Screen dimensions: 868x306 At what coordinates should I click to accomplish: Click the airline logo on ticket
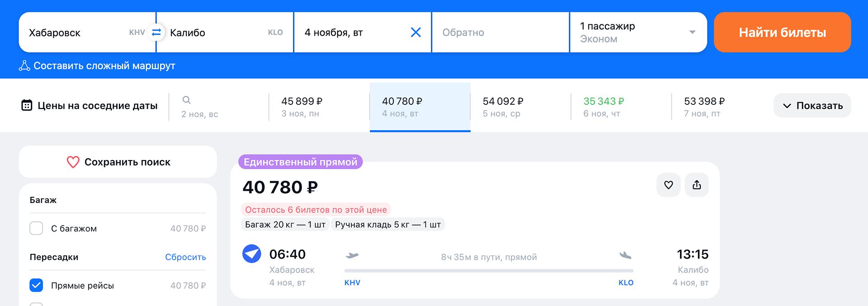(252, 254)
